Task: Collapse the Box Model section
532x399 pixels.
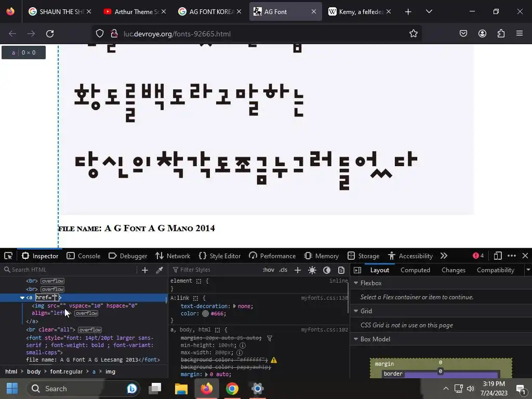Action: tap(356, 339)
